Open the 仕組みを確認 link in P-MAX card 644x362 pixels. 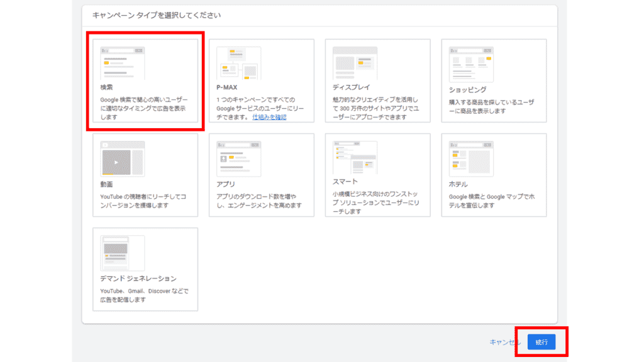[x=269, y=117]
